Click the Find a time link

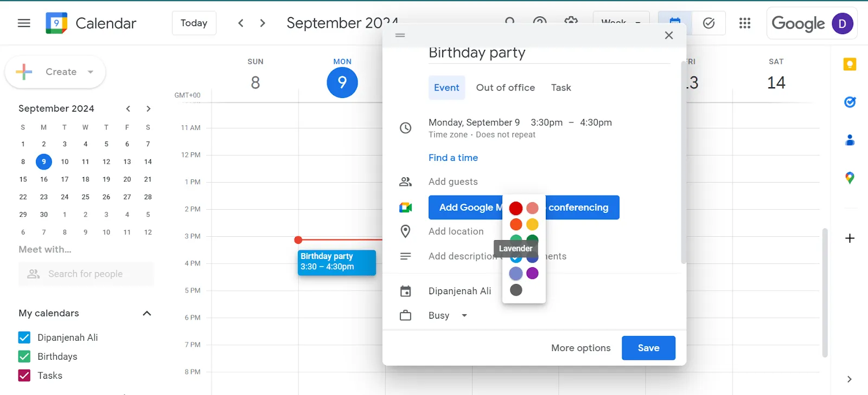(453, 158)
